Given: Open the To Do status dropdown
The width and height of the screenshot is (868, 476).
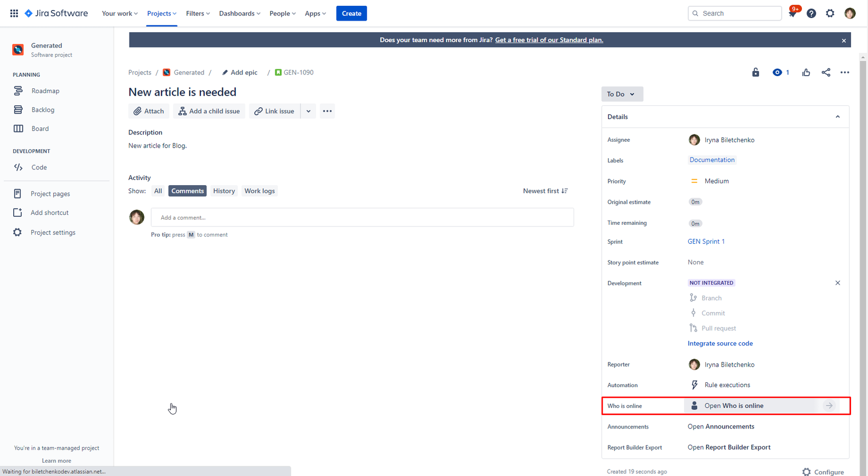Looking at the screenshot, I should (x=622, y=94).
